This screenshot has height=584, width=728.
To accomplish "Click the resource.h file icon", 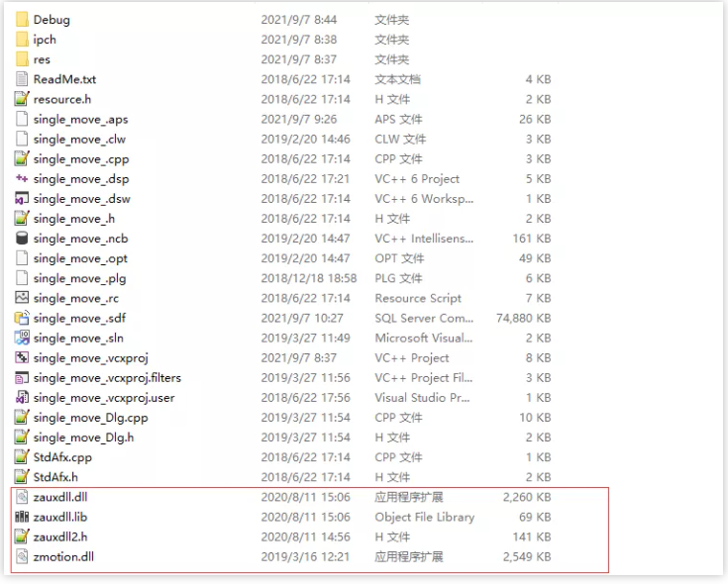I will (22, 99).
